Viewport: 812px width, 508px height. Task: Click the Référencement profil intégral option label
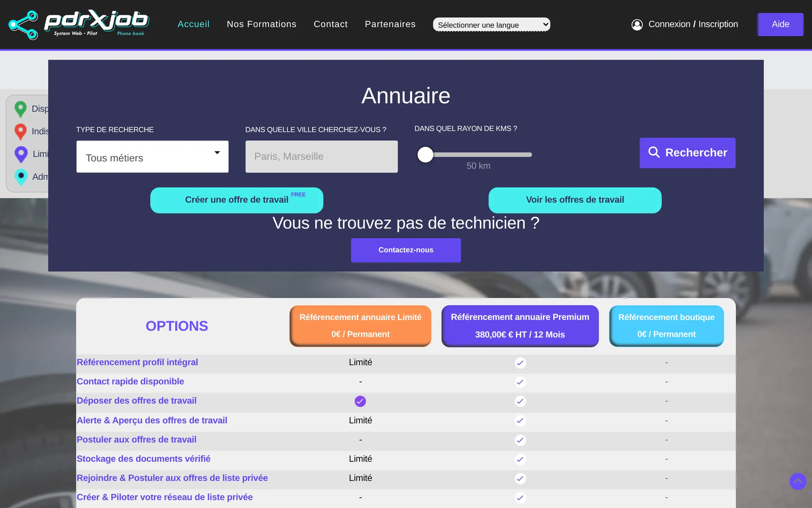(137, 362)
